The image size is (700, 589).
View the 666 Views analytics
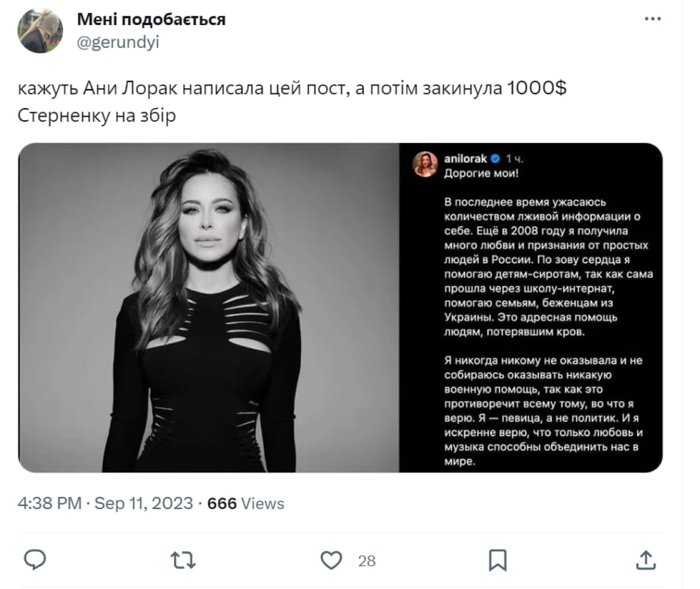pyautogui.click(x=246, y=503)
